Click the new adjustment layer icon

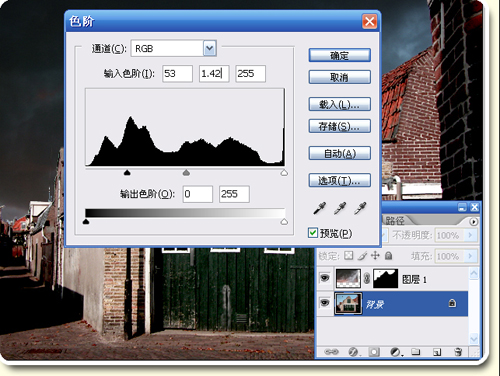(396, 352)
